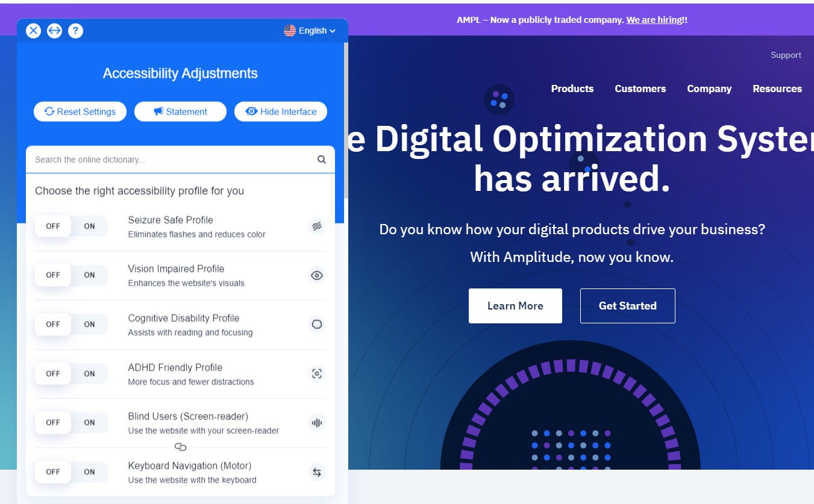Open the English language dropdown
Image resolution: width=814 pixels, height=504 pixels.
(x=310, y=31)
